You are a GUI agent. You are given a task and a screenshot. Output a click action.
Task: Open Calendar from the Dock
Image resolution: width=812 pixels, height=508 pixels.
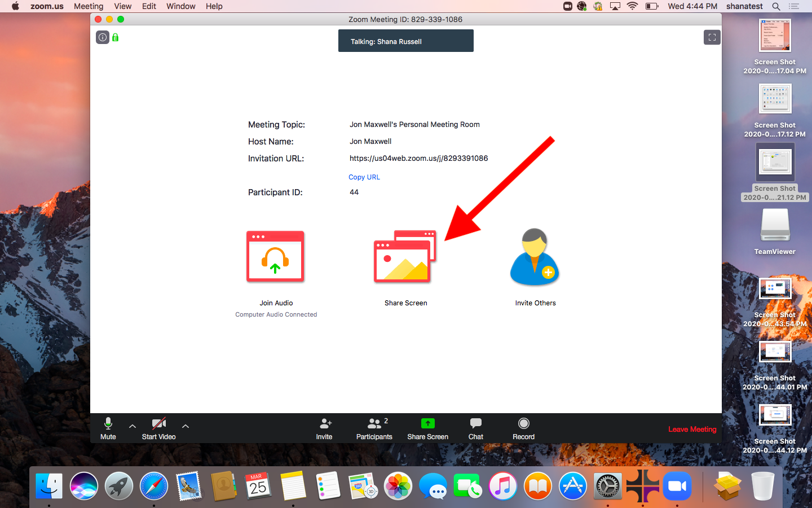click(x=258, y=485)
